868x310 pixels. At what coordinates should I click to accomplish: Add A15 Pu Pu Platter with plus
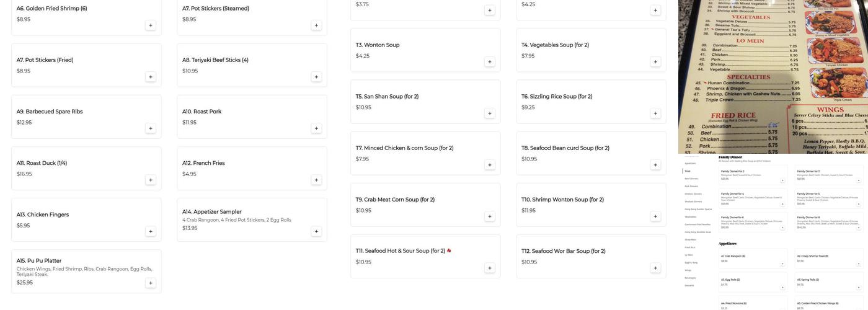pos(151,283)
